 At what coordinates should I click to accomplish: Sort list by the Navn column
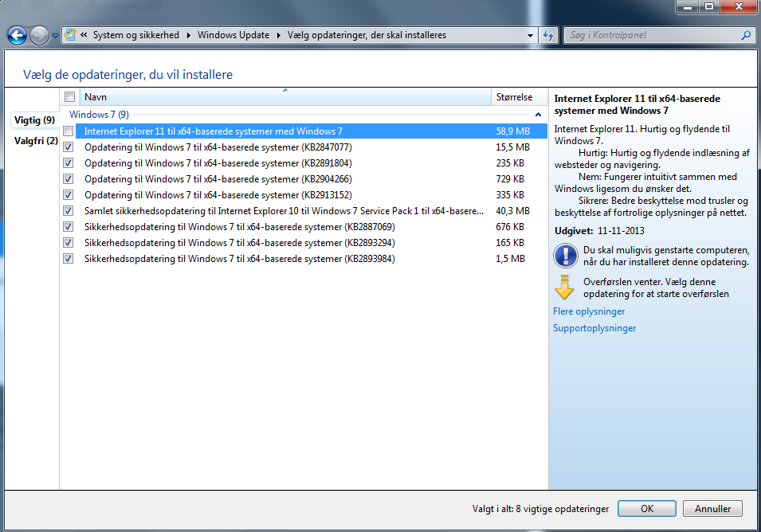coord(285,97)
